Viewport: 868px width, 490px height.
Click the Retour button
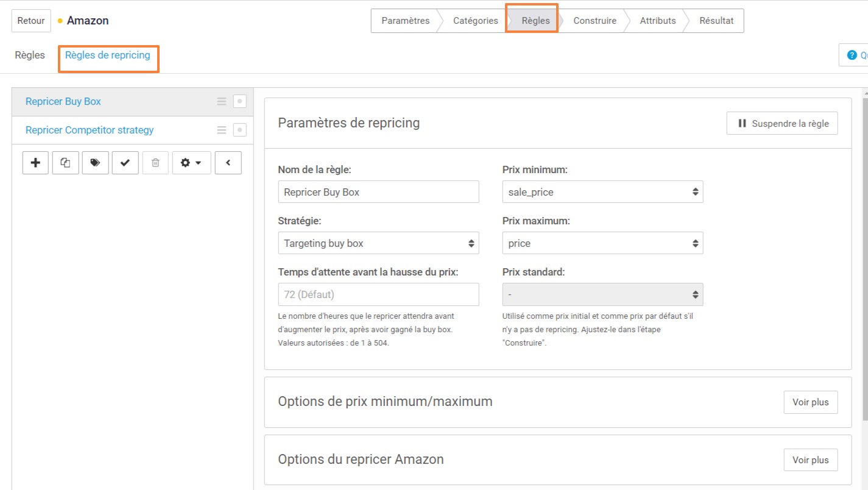[31, 21]
